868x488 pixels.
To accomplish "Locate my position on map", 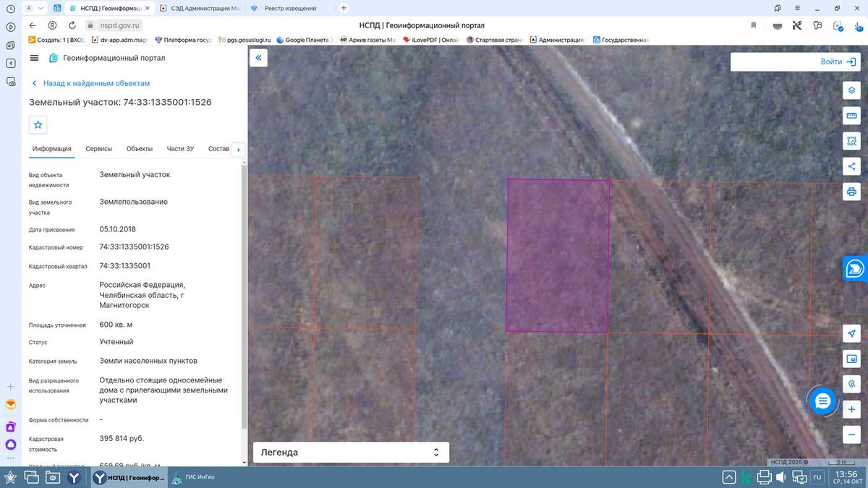I will click(x=851, y=333).
